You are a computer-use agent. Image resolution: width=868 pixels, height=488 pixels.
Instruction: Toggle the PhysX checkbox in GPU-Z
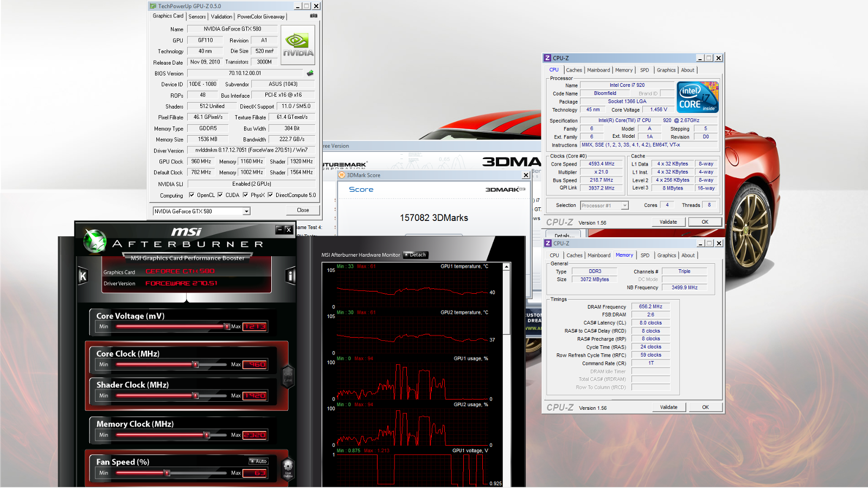tap(245, 195)
